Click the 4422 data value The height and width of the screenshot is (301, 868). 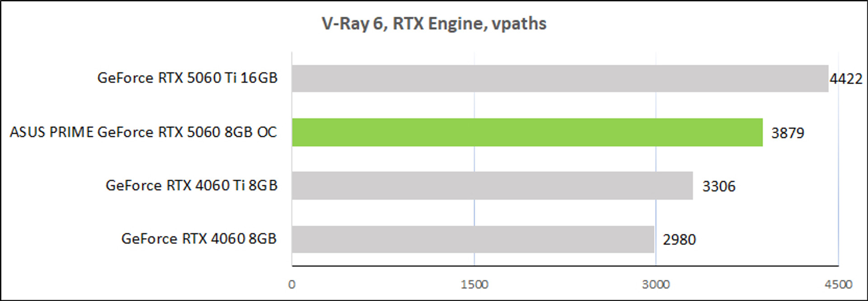846,79
